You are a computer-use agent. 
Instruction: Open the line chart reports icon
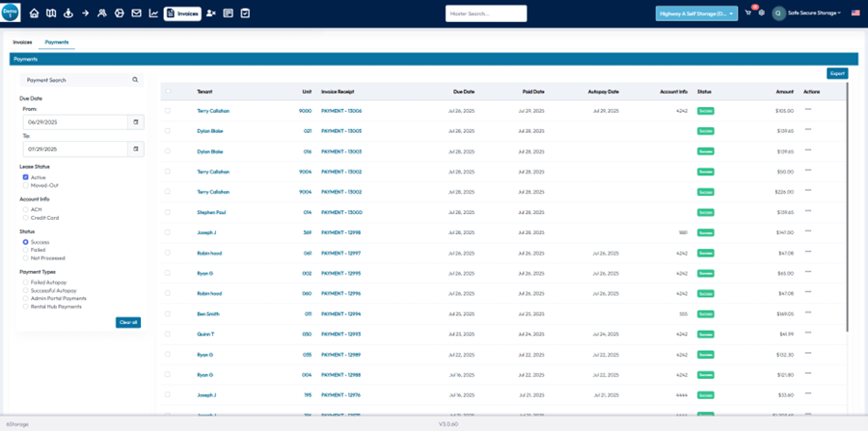pyautogui.click(x=152, y=13)
